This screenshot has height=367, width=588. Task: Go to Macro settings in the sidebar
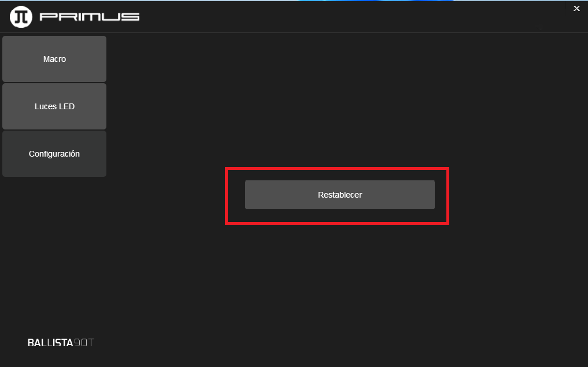(x=54, y=59)
